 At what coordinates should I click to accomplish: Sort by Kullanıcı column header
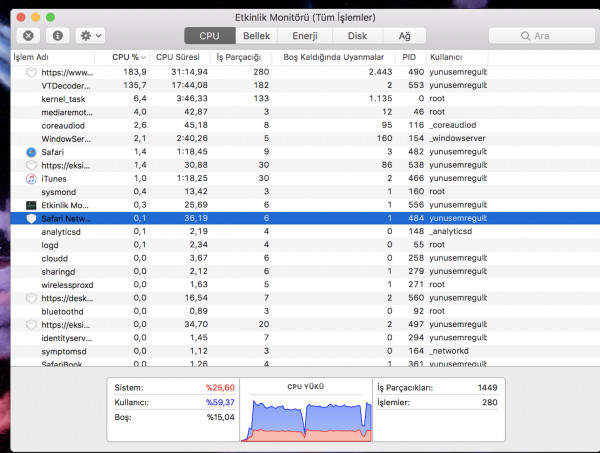coord(457,57)
